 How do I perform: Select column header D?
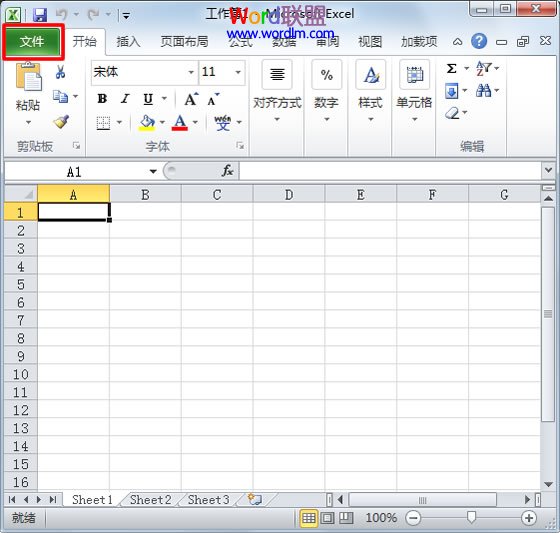pos(289,195)
